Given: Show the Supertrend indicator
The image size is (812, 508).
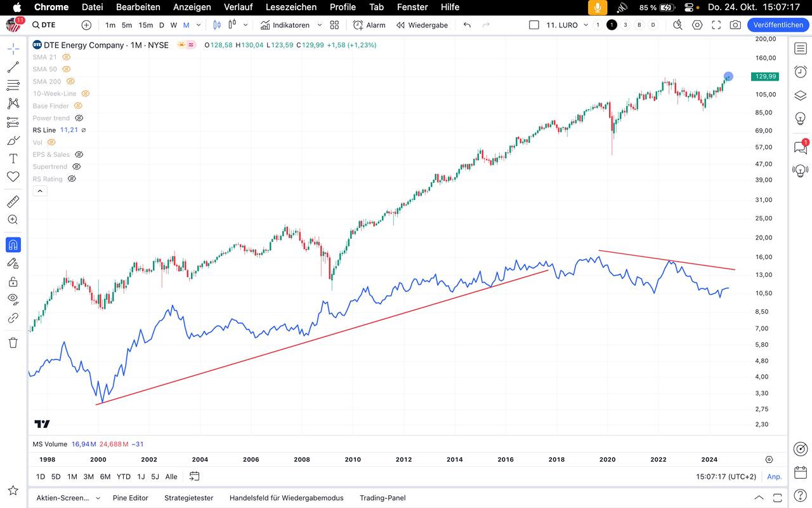Looking at the screenshot, I should click(76, 166).
